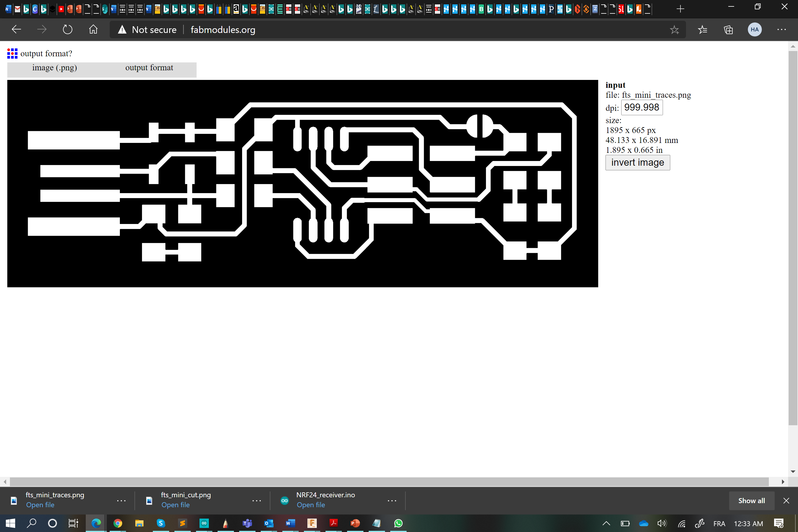Open favorites list icon

click(x=702, y=30)
